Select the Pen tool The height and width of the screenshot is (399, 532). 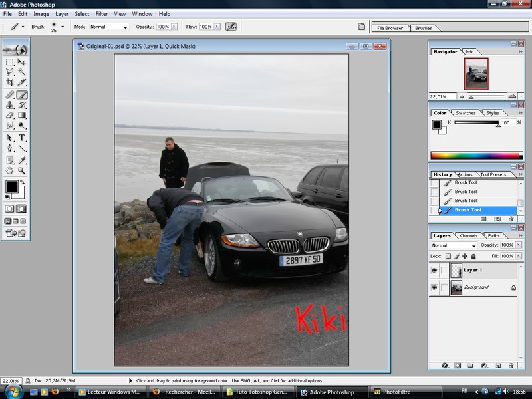click(10, 148)
